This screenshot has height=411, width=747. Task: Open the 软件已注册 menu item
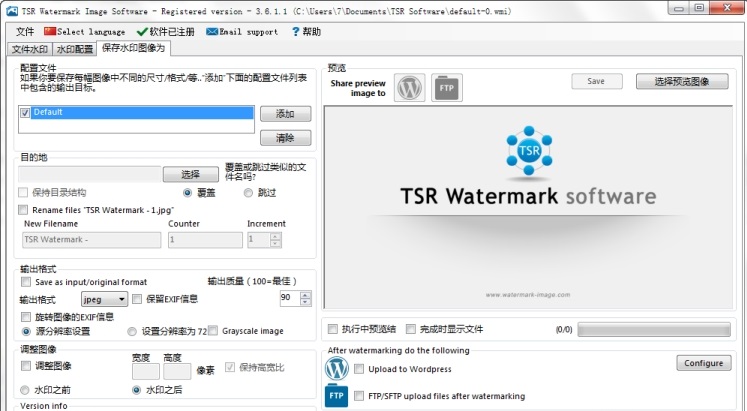[x=166, y=31]
